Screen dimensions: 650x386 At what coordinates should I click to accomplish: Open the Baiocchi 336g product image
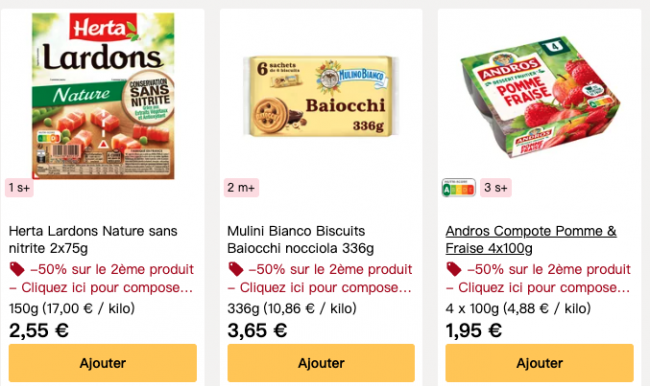click(x=321, y=96)
